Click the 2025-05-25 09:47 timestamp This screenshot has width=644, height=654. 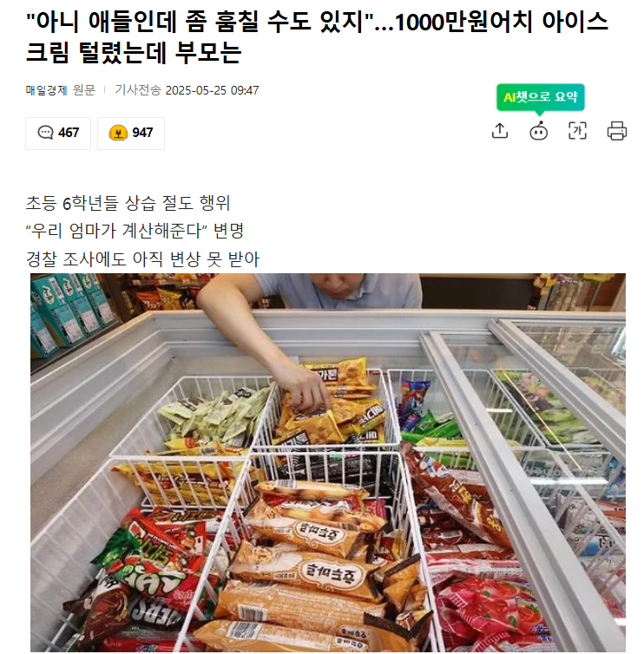[x=212, y=90]
